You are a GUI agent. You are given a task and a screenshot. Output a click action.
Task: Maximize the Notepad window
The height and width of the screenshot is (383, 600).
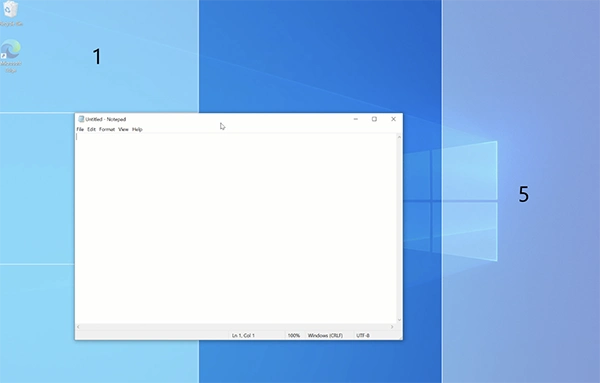pos(374,119)
